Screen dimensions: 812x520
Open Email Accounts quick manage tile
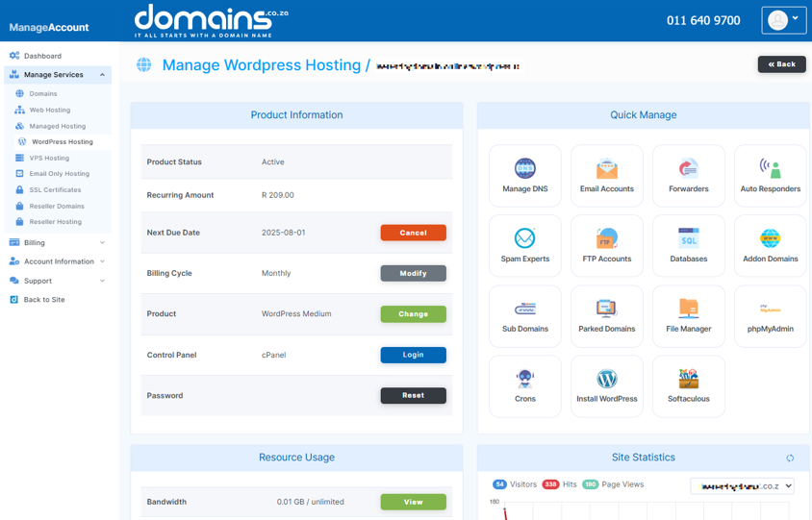click(606, 175)
